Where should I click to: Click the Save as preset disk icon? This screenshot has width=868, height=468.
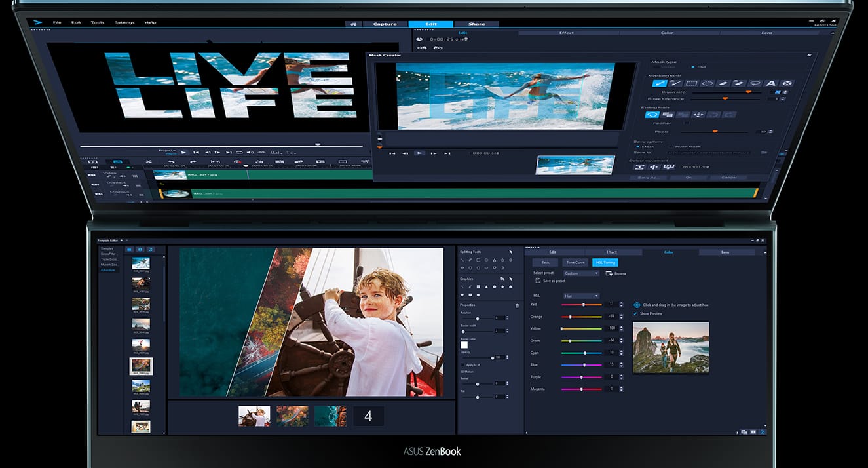coord(538,281)
